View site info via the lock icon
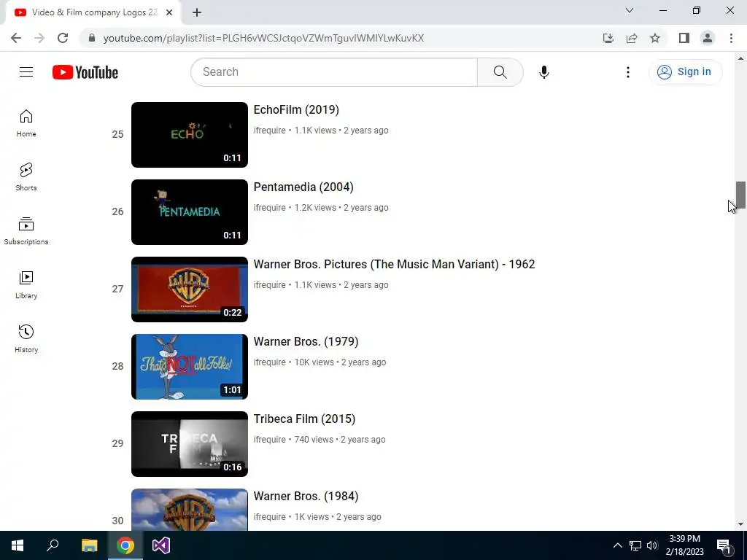 pos(92,38)
